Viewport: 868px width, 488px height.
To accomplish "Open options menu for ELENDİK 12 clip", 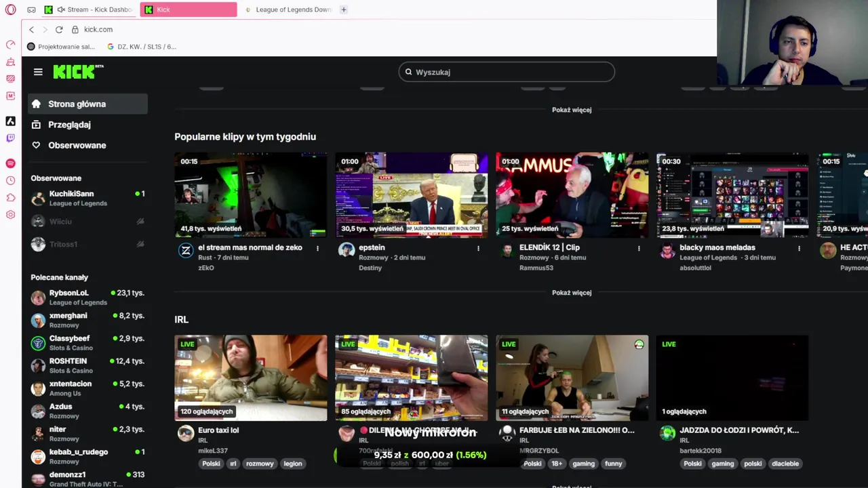I will click(x=639, y=248).
